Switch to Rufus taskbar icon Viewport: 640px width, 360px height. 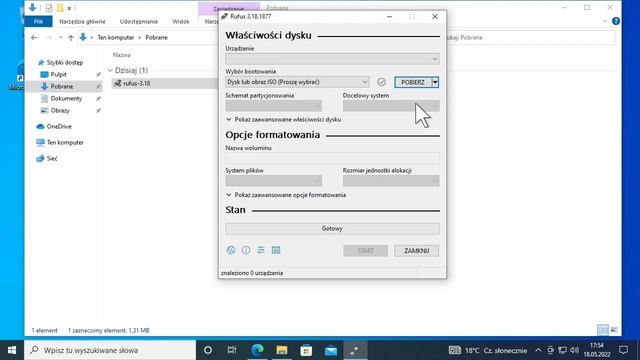(x=355, y=350)
